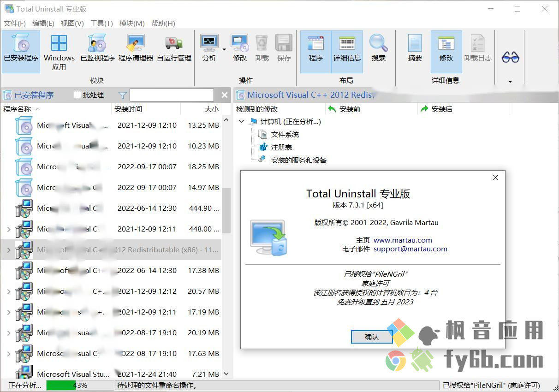The width and height of the screenshot is (559, 392).
Task: Close the about dialog with the X
Action: pos(495,178)
